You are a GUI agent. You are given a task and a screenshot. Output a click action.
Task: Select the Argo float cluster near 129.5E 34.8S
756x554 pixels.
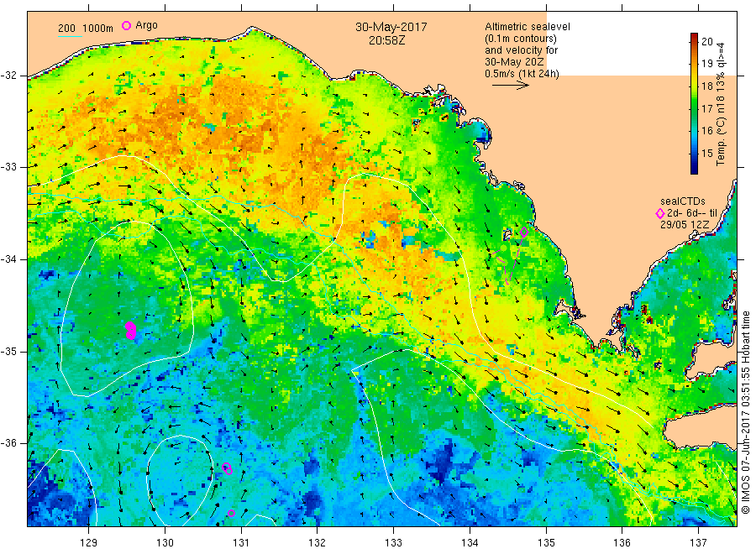131,331
